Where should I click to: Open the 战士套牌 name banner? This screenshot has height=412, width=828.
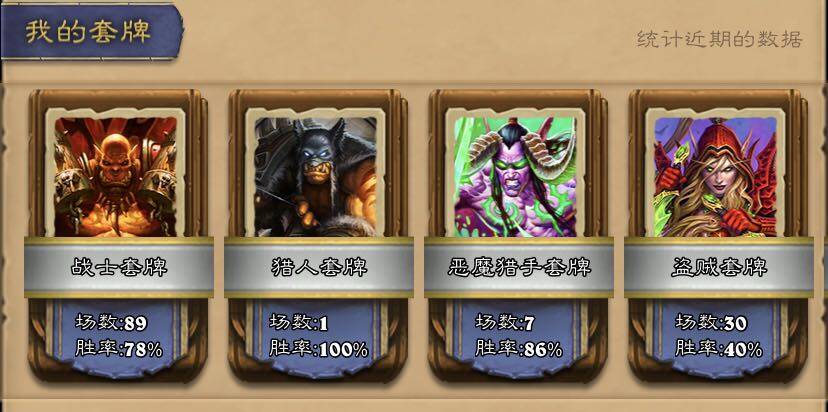pos(119,268)
